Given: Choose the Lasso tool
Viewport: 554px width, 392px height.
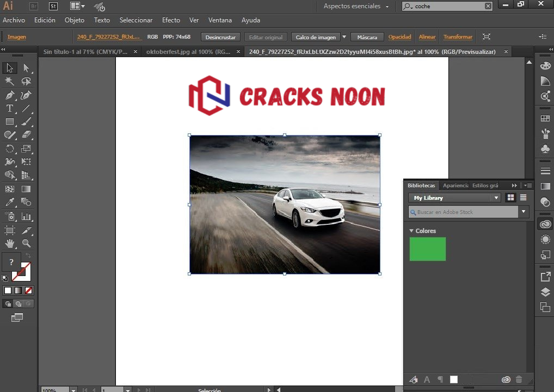Looking at the screenshot, I should pos(26,81).
